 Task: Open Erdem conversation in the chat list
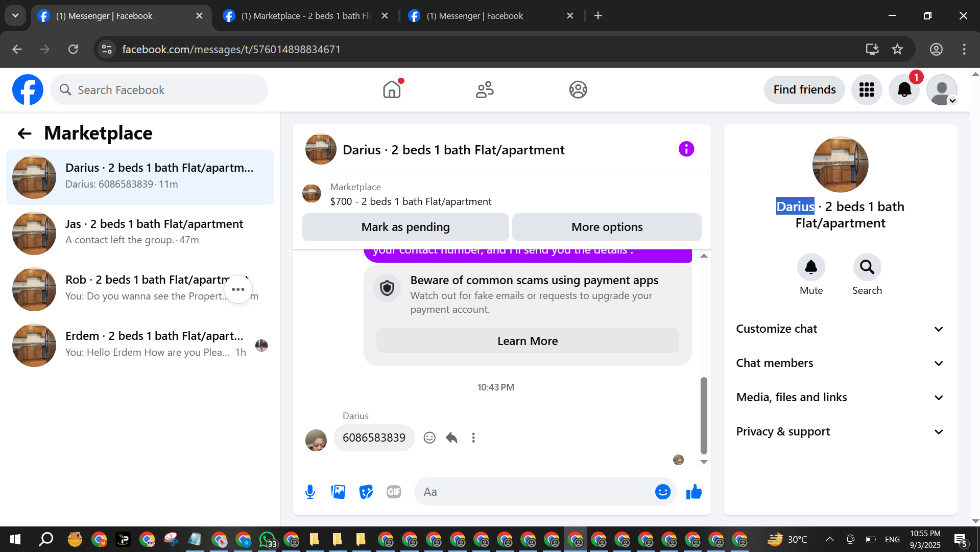tap(140, 345)
